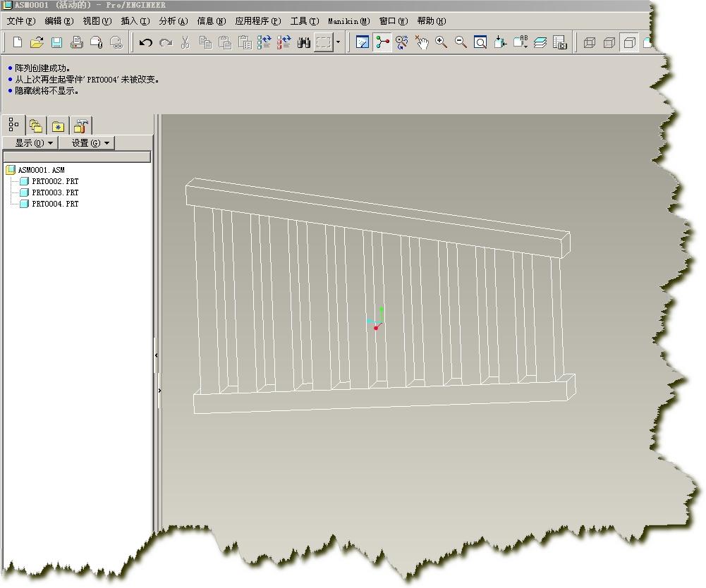The width and height of the screenshot is (706, 588).
Task: Open the 信息(N) menu
Action: (x=211, y=21)
